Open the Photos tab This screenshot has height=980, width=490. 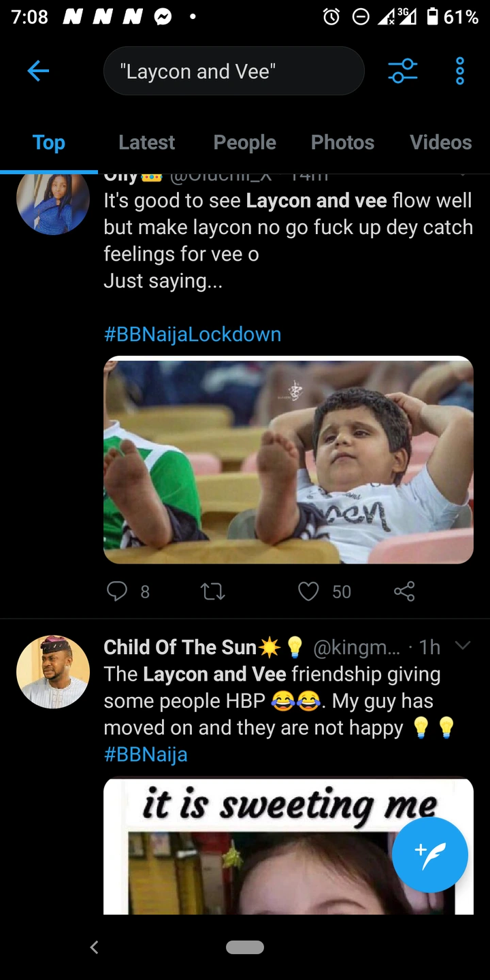(343, 142)
